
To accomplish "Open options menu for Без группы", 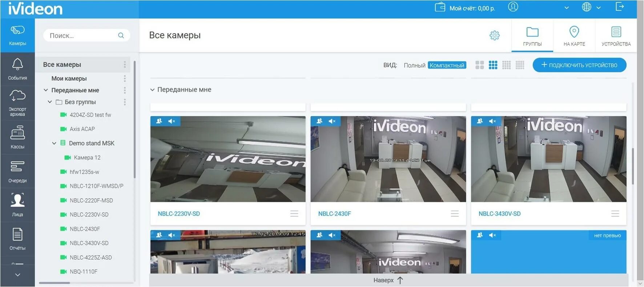I will [125, 102].
